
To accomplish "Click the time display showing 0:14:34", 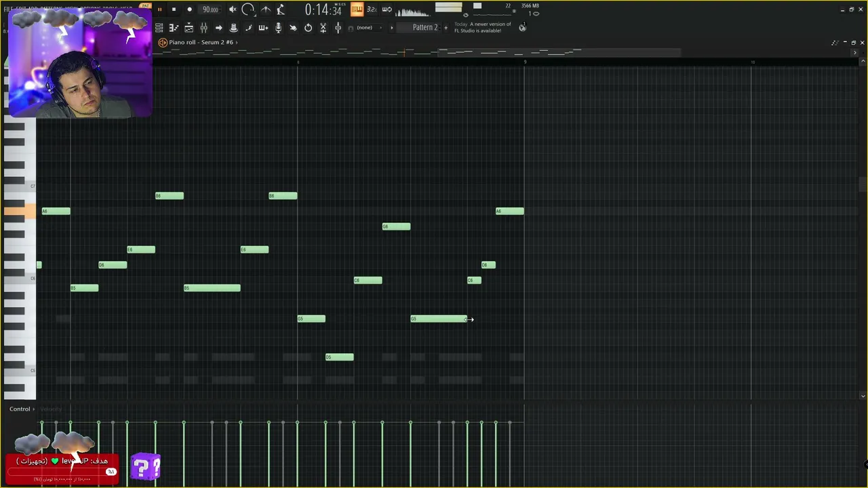I will [x=323, y=9].
